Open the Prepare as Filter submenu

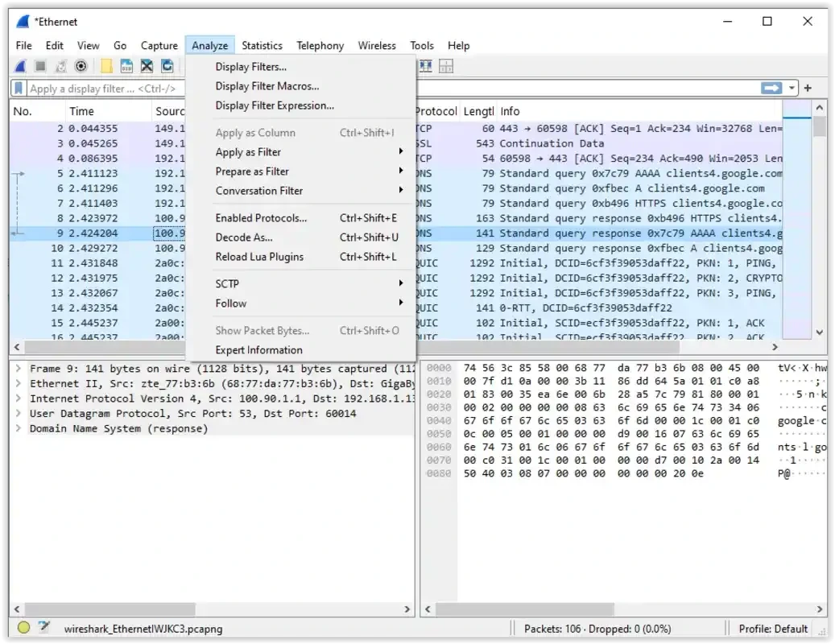pyautogui.click(x=301, y=171)
